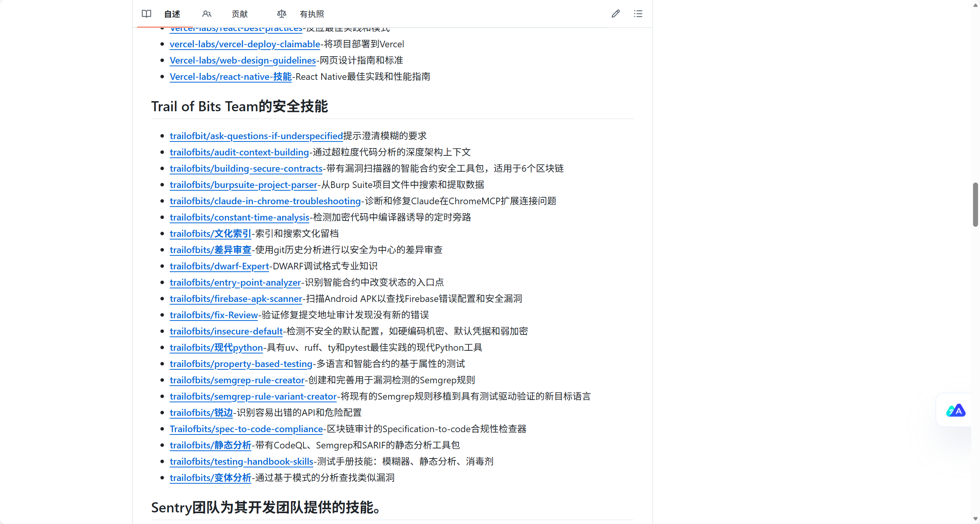
Task: Click the README book icon
Action: coord(146,14)
